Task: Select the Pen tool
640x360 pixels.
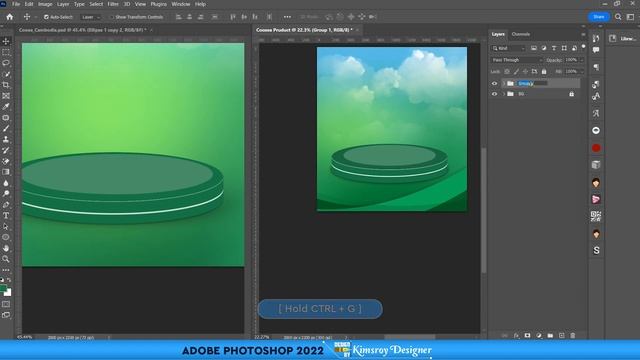Action: click(6, 205)
